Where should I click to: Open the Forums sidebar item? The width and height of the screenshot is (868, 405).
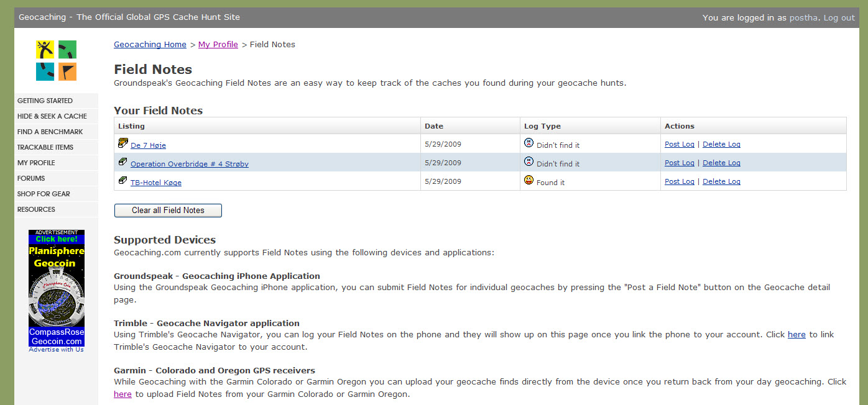point(57,178)
